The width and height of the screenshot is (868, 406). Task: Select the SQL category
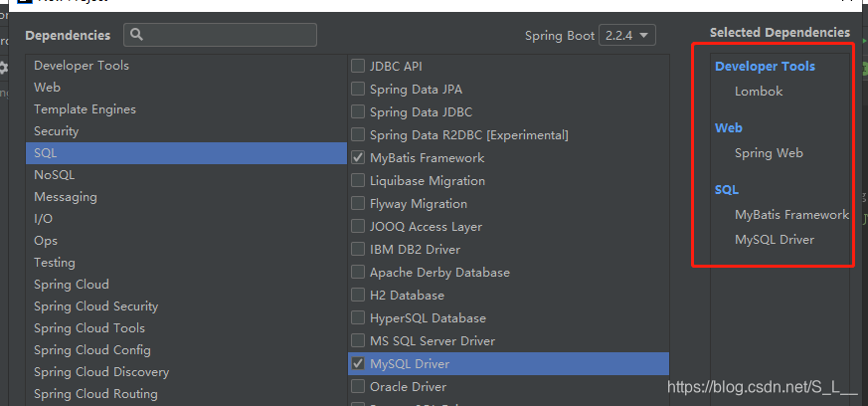[186, 153]
